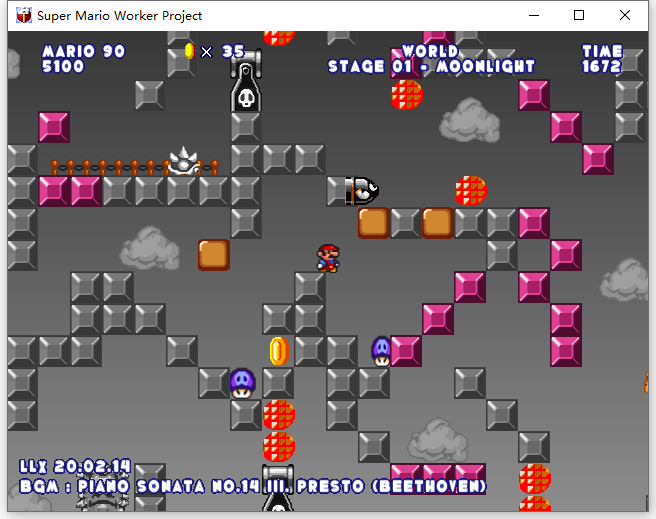Click the "Super Mario Worker Project" window title

pos(119,16)
